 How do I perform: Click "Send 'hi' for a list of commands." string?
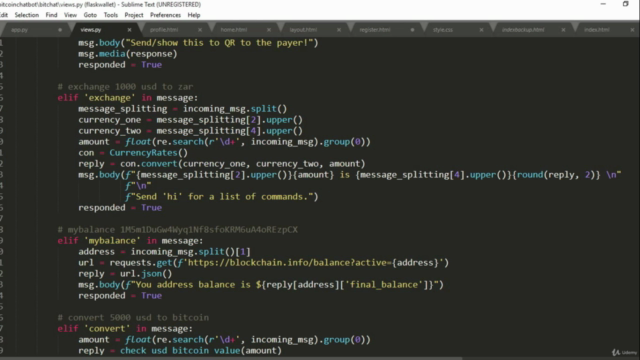point(222,197)
